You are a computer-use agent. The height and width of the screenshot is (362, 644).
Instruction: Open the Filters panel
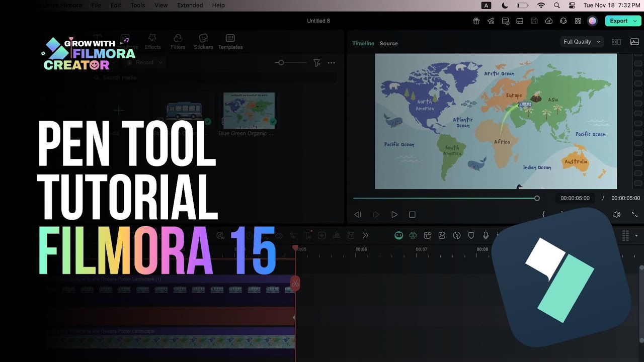[x=178, y=42]
